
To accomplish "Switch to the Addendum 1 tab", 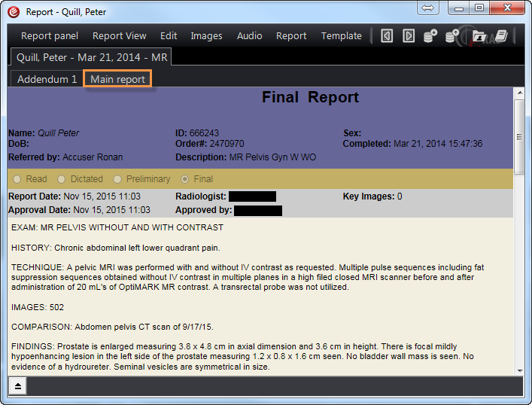I will (x=47, y=79).
